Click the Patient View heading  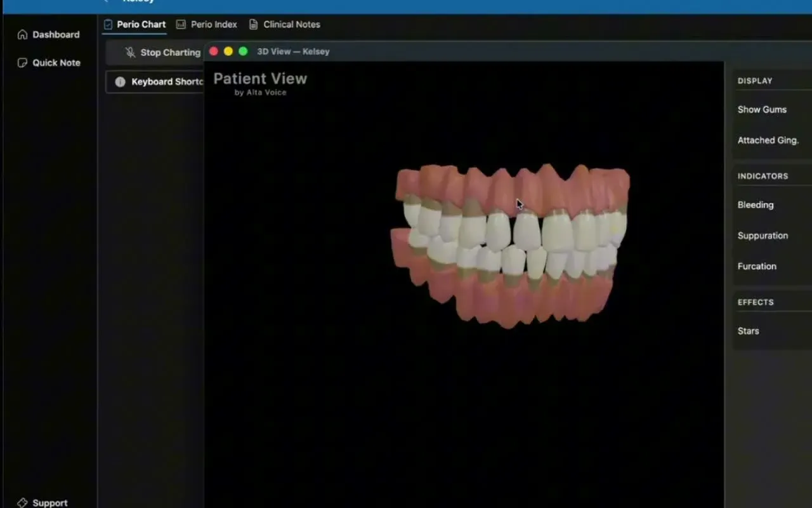point(260,79)
